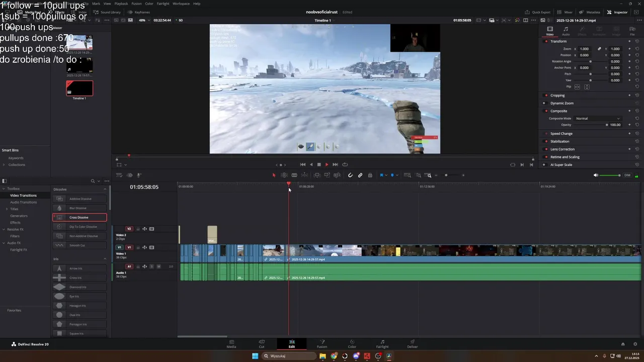The height and width of the screenshot is (362, 644).
Task: Open the Fusion page
Action: tap(322, 344)
